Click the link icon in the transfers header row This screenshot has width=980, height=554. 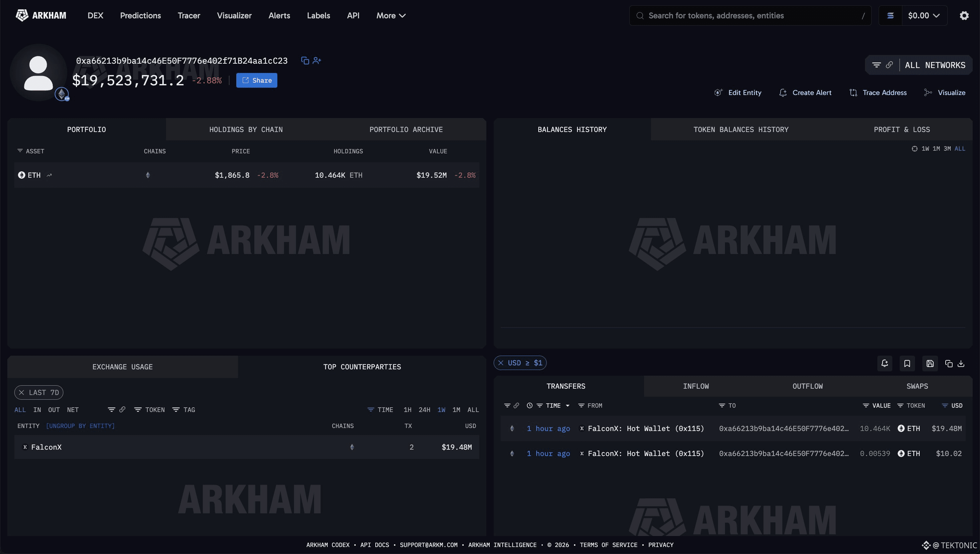pos(516,406)
